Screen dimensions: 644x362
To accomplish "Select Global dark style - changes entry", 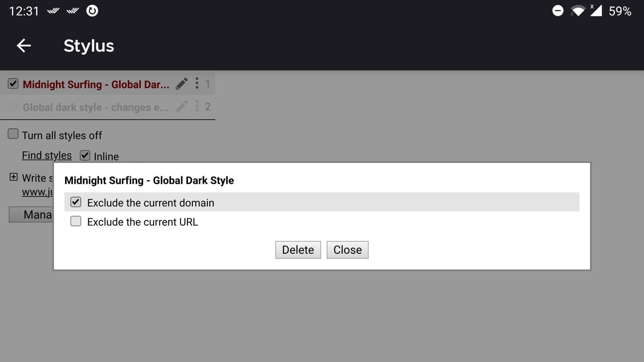I will pos(95,107).
